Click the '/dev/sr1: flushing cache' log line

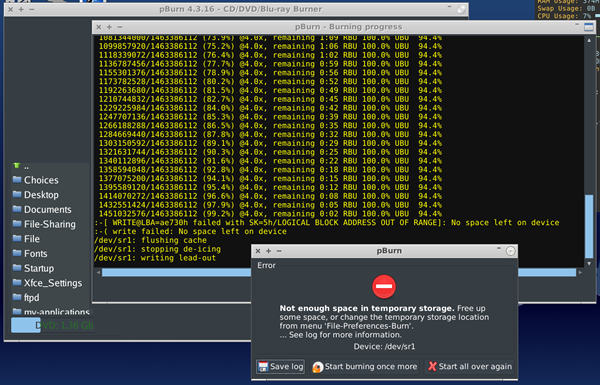click(x=150, y=240)
